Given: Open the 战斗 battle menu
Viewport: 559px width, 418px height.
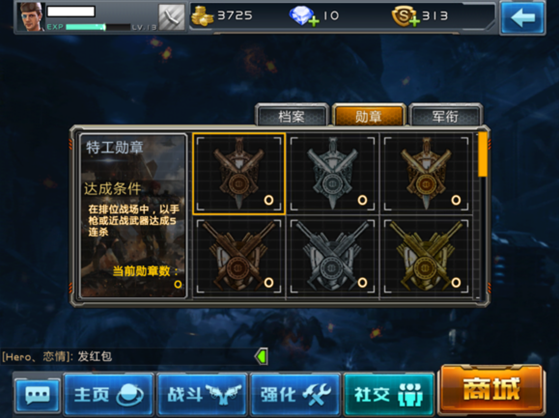Looking at the screenshot, I should pos(202,395).
